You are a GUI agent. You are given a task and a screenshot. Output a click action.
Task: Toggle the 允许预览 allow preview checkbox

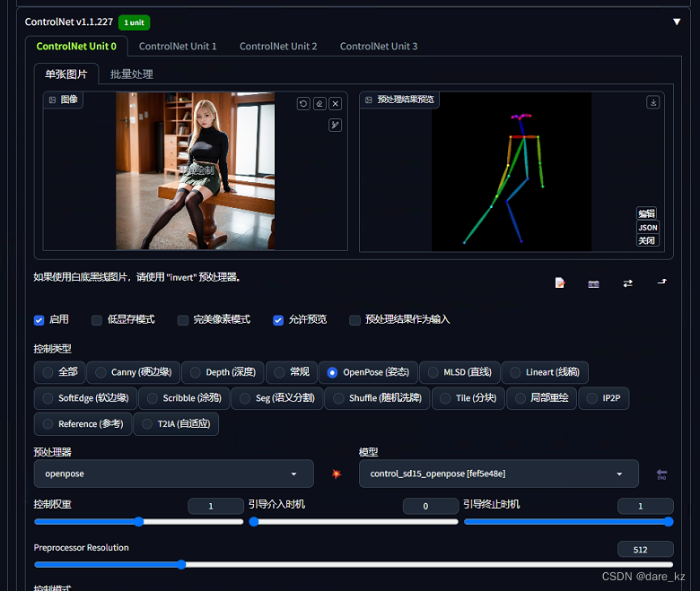278,320
